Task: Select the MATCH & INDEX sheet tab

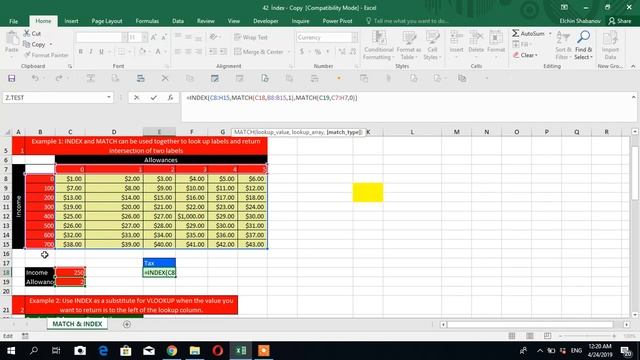Action: (77, 324)
